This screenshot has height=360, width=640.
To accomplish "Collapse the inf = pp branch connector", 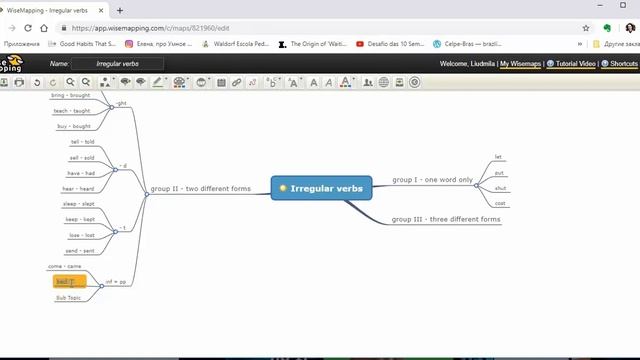I will [x=102, y=286].
